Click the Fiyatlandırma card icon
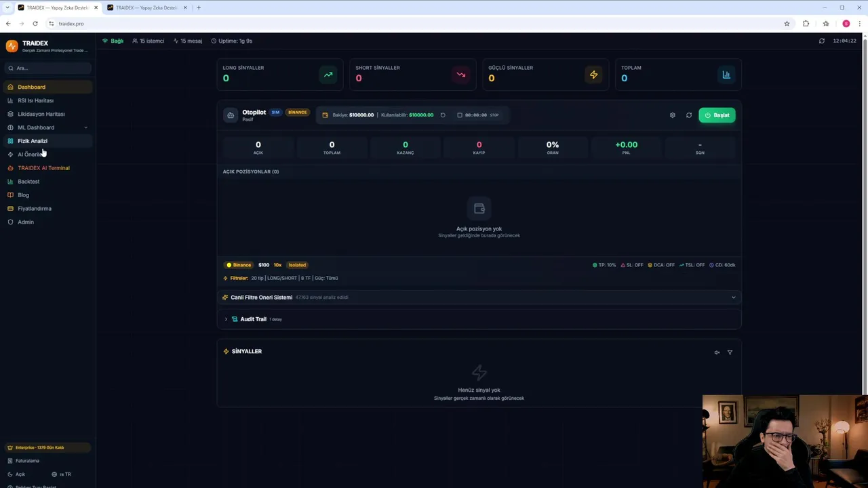 (x=10, y=209)
